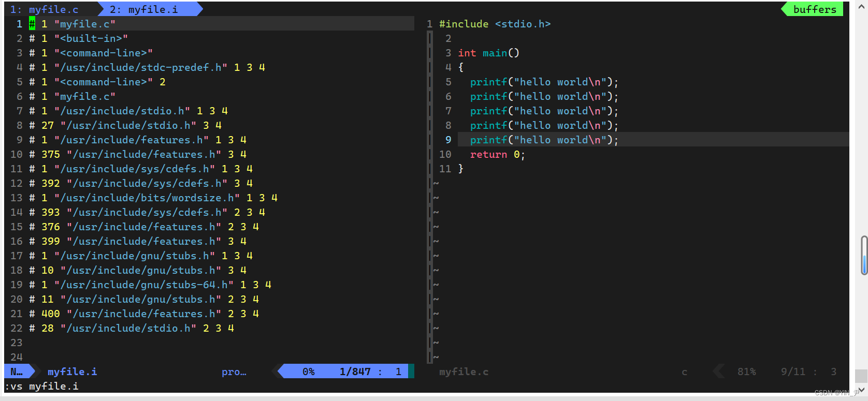
Task: Click the line '# 1 "<command-line>" 2'
Action: [x=97, y=82]
